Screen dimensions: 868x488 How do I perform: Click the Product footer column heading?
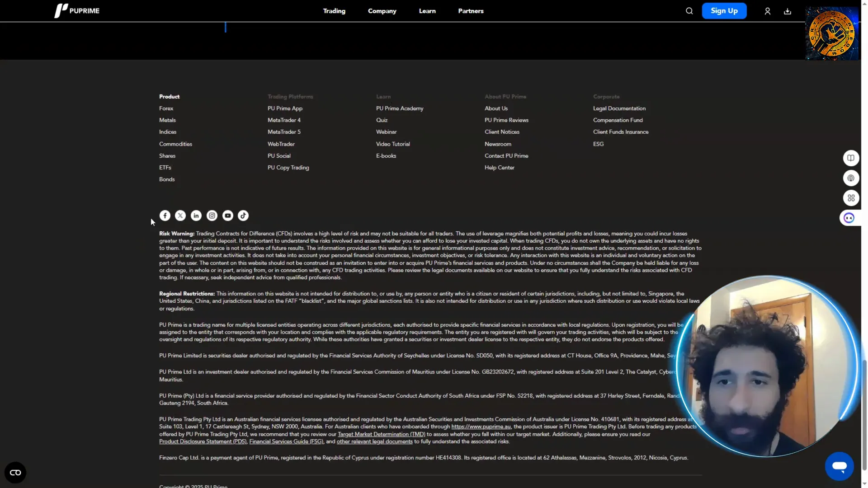169,97
